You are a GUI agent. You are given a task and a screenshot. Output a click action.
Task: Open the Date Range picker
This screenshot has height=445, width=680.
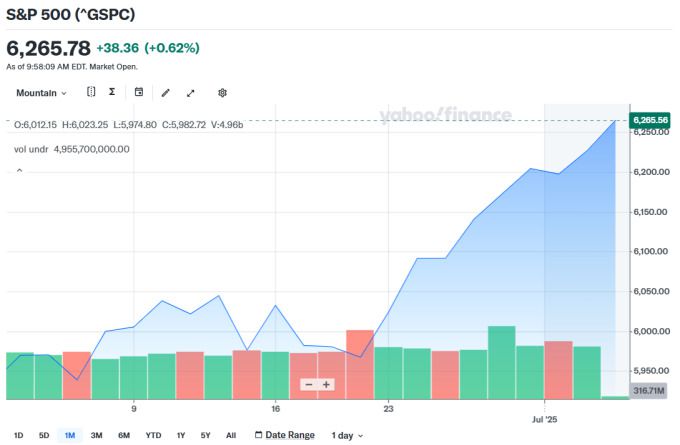click(x=284, y=435)
